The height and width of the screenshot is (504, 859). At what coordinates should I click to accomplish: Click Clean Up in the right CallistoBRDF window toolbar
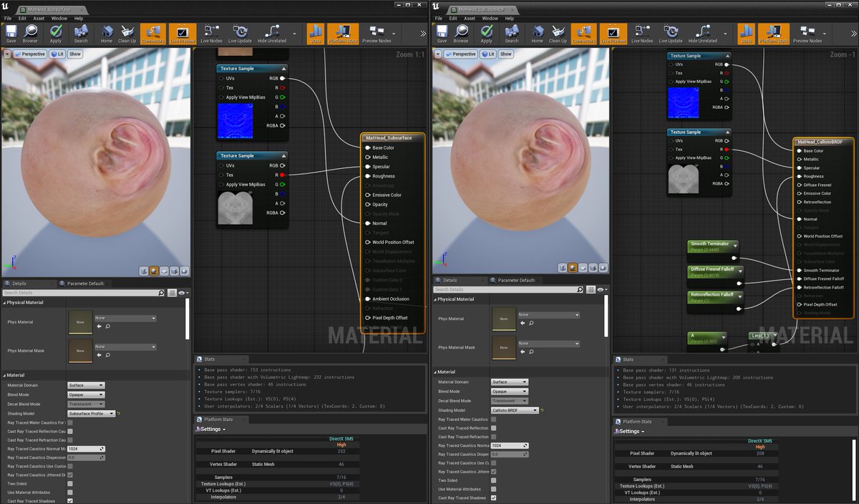click(558, 34)
